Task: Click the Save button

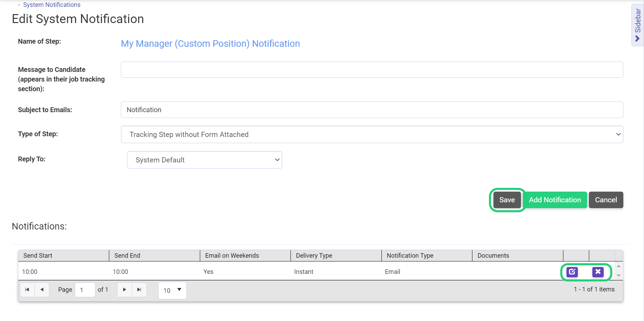Action: [x=507, y=200]
